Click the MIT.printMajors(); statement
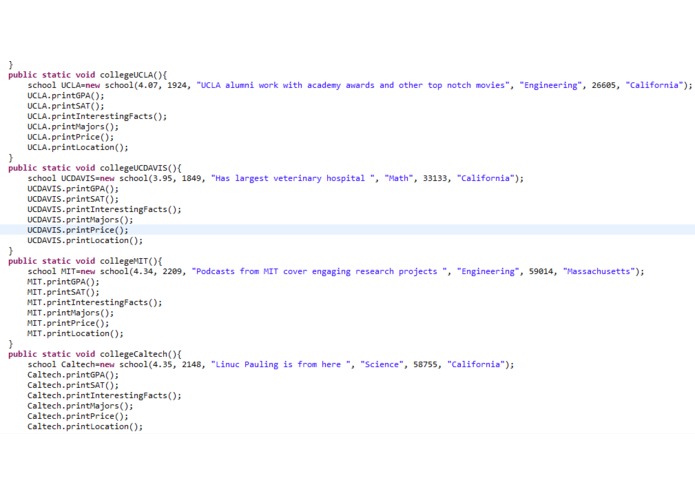 pos(70,313)
